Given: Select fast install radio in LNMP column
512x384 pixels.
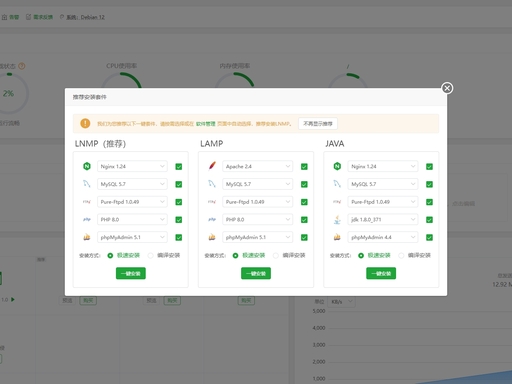Looking at the screenshot, I should pos(110,255).
